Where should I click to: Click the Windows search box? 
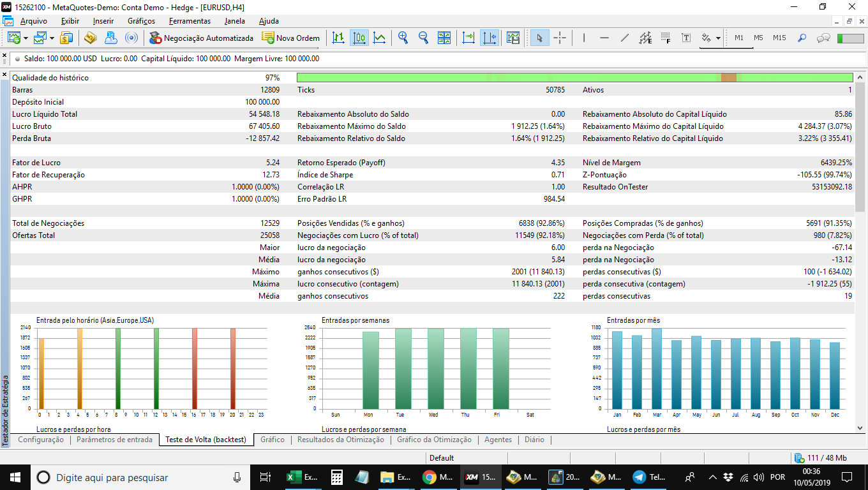(x=140, y=477)
